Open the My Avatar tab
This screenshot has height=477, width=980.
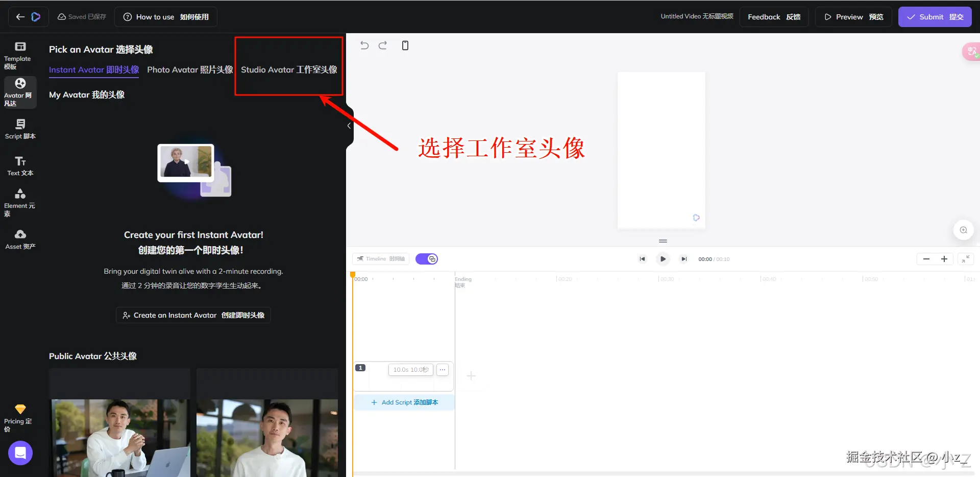[x=87, y=94]
